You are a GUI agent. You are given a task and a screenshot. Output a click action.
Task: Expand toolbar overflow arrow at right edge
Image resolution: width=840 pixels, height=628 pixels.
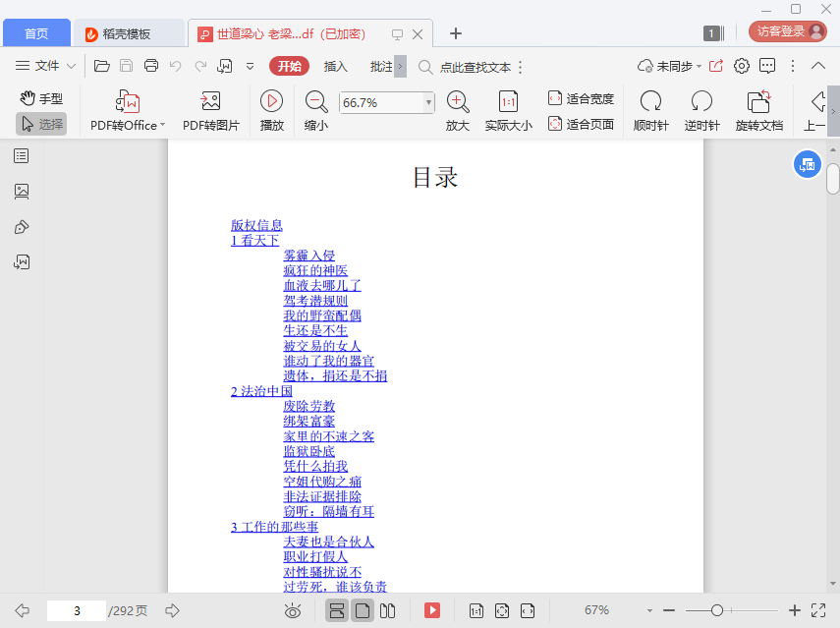click(x=833, y=111)
